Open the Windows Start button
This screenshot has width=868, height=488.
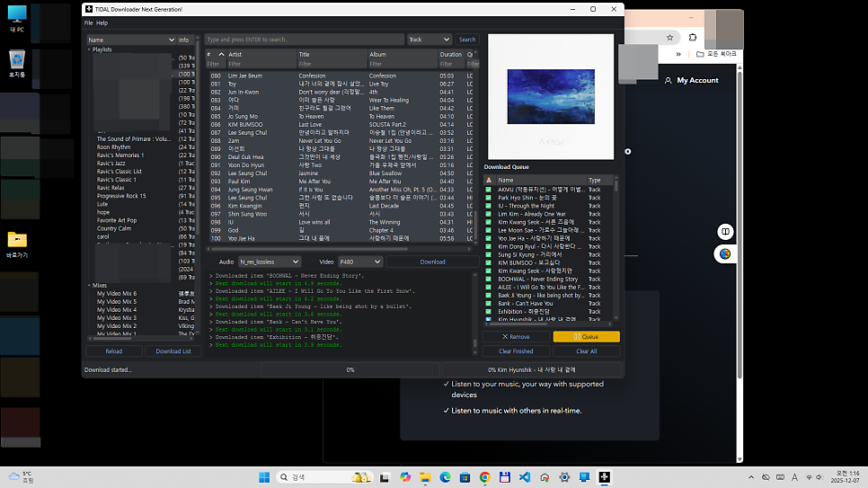[264, 477]
